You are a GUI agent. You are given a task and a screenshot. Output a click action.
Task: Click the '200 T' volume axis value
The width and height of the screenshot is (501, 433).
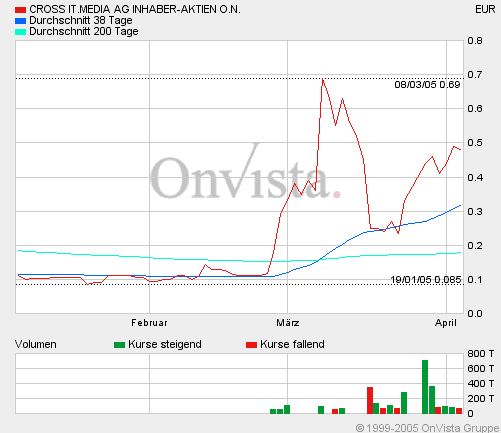tap(481, 398)
